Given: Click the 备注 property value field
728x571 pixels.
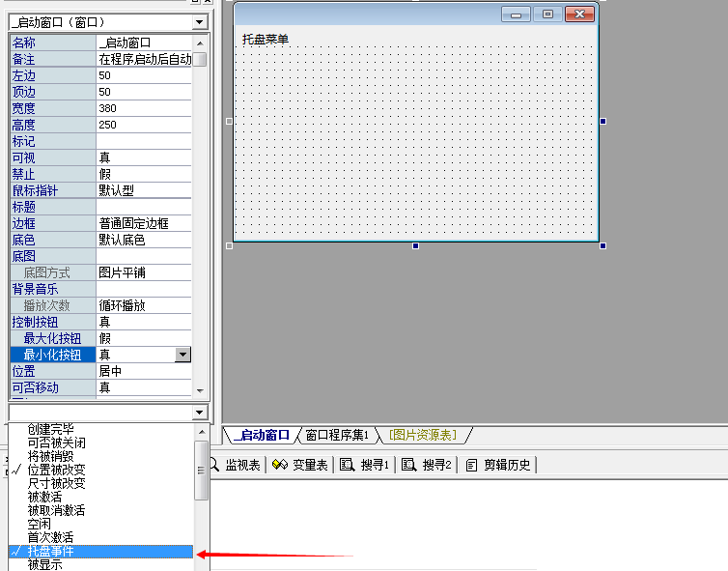Looking at the screenshot, I should pyautogui.click(x=144, y=59).
